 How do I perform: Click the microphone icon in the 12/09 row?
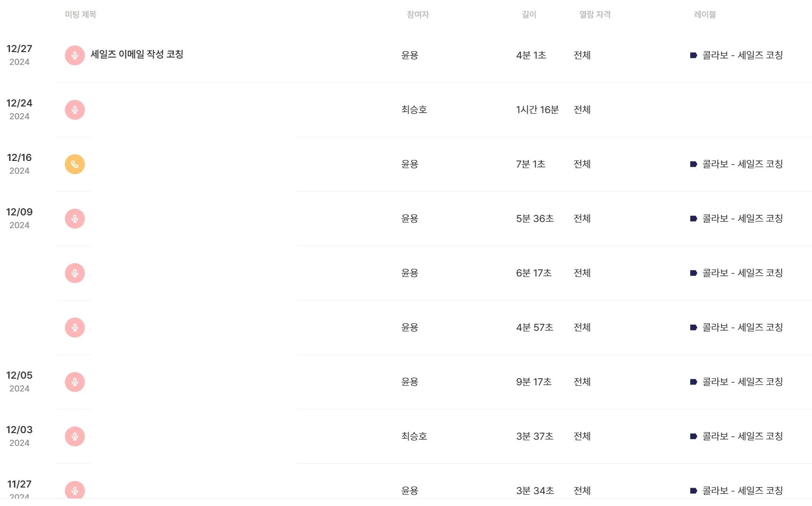75,219
